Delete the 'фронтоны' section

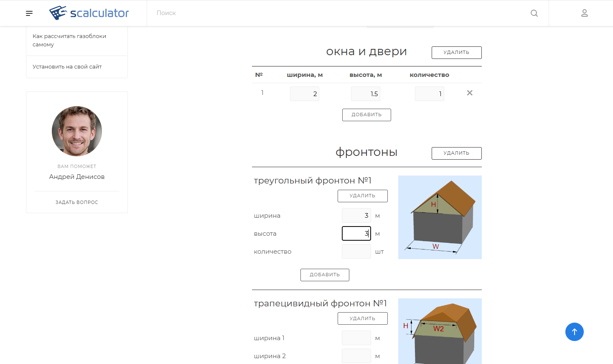point(456,153)
